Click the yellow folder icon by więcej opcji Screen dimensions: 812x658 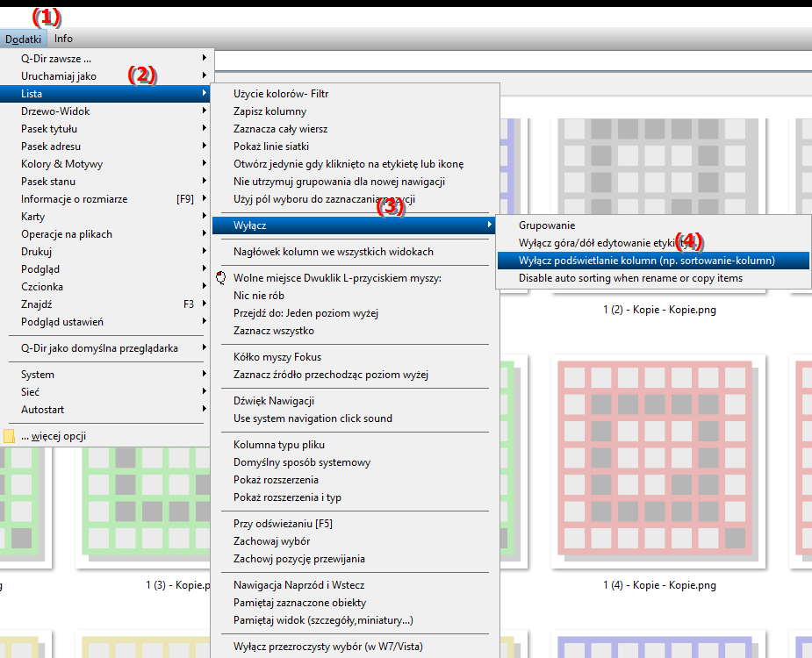coord(9,436)
